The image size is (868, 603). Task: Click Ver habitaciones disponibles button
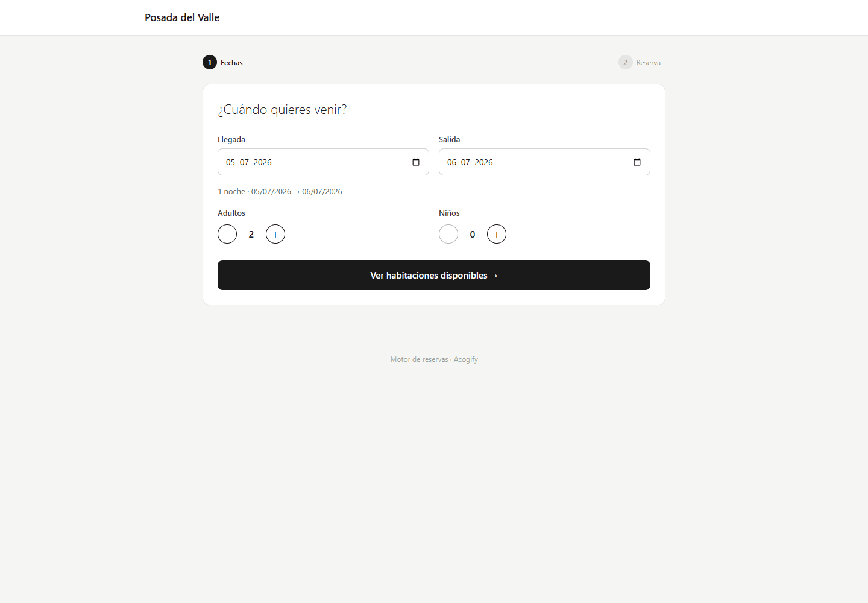(x=434, y=275)
